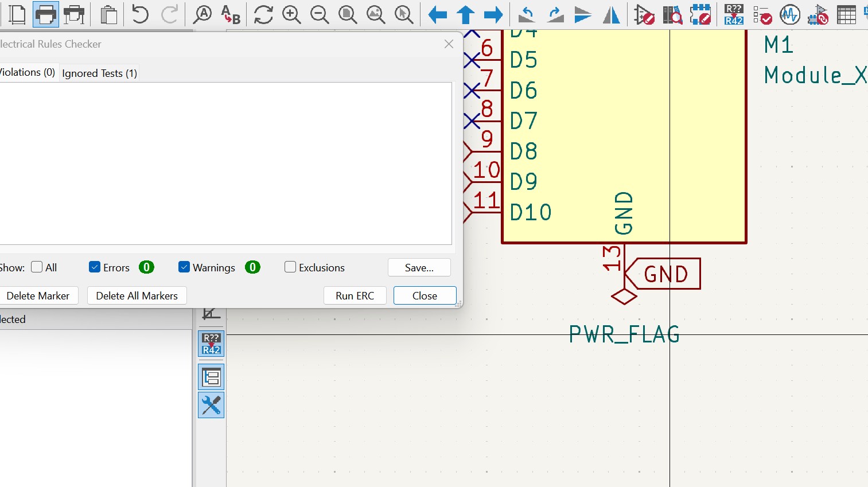Image resolution: width=868 pixels, height=487 pixels.
Task: Click the green Errors count badge
Action: [146, 267]
